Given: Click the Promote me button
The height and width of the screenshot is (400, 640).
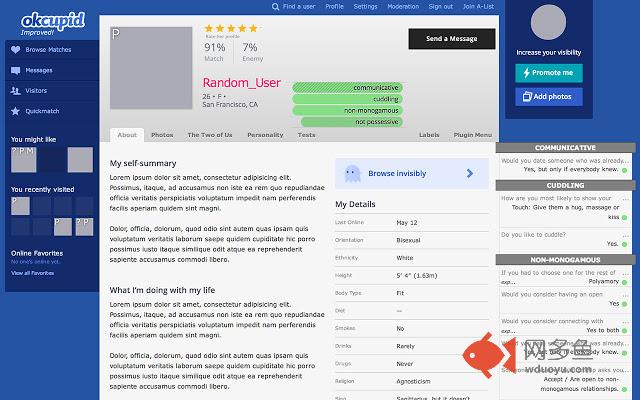Looking at the screenshot, I should click(549, 73).
